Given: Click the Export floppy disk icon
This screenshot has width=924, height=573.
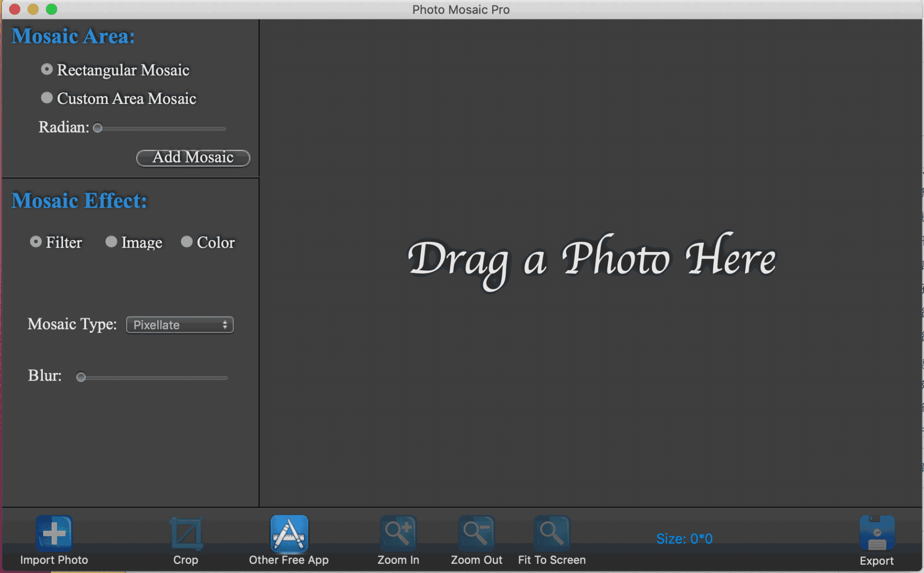Looking at the screenshot, I should [x=877, y=534].
